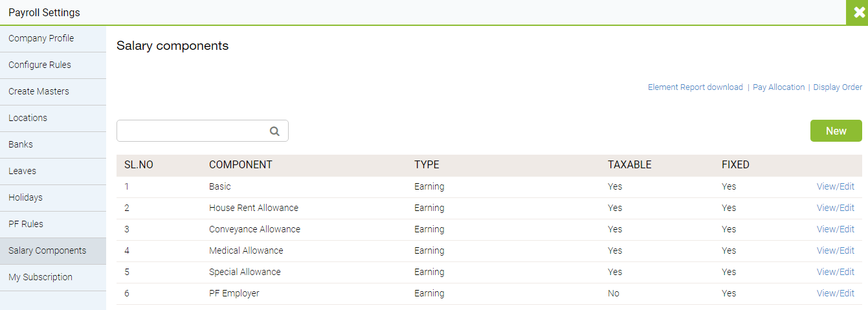Open the Banks settings
868x310 pixels.
point(53,145)
